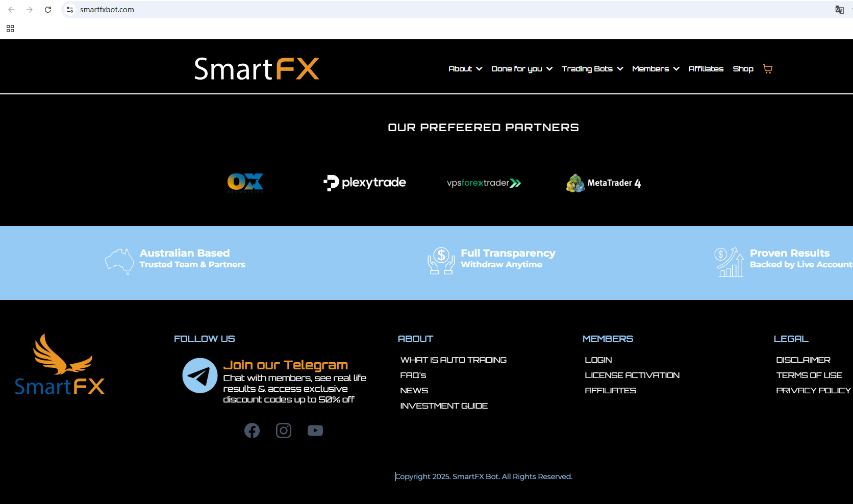The height and width of the screenshot is (504, 853).
Task: Click the 'Trusted Team & Partners' subtitle
Action: coord(192,265)
